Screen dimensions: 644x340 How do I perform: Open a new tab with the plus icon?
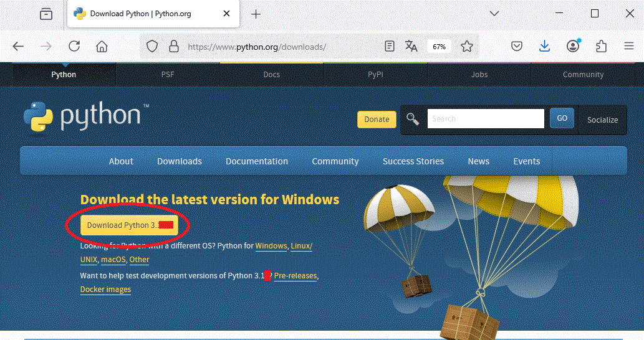[x=256, y=14]
